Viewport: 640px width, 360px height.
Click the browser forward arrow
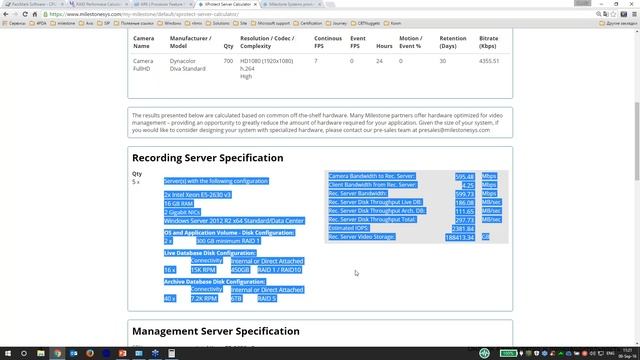coord(15,14)
